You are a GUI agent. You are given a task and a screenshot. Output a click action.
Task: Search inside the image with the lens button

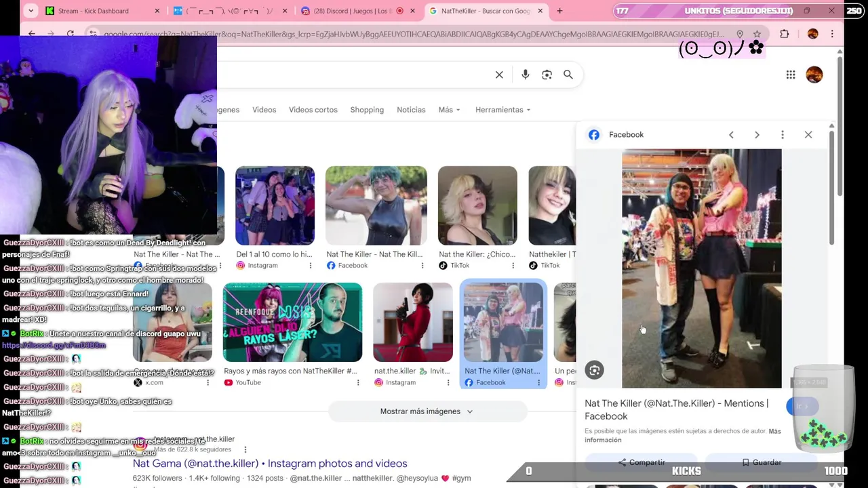(595, 370)
